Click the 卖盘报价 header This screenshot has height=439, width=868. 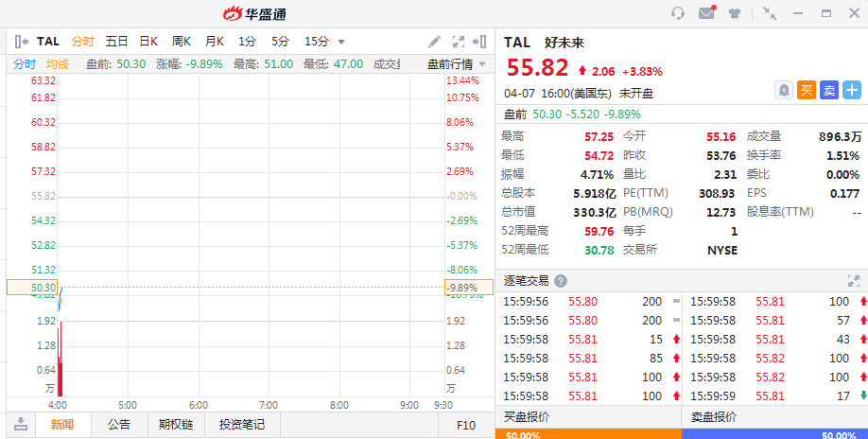714,417
